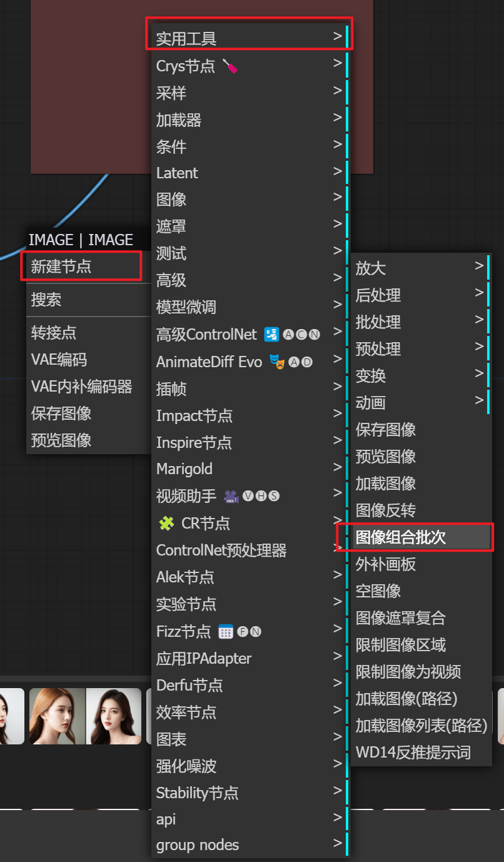Image resolution: width=504 pixels, height=862 pixels.
Task: Open the Inspire节点 submenu
Action: (250, 442)
